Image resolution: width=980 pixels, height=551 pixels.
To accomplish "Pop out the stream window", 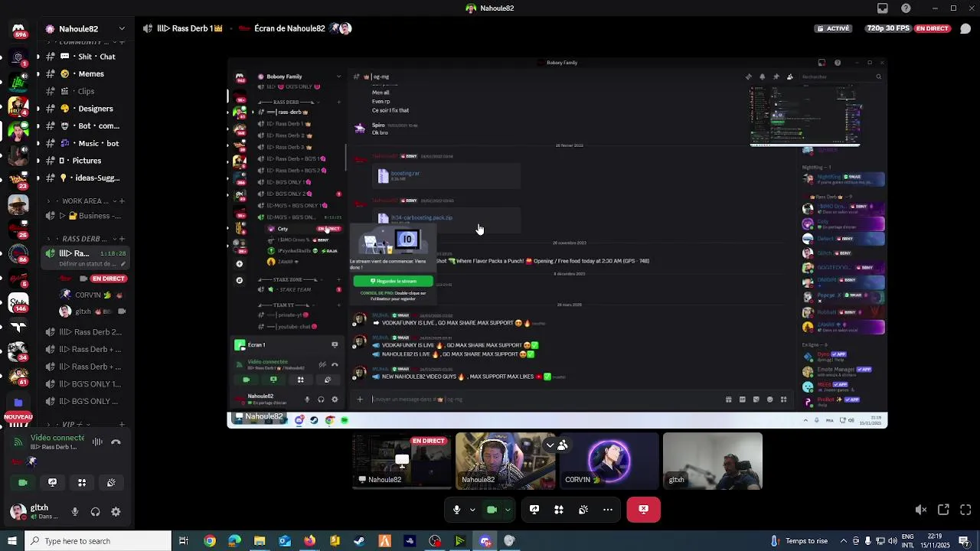I will [x=943, y=510].
